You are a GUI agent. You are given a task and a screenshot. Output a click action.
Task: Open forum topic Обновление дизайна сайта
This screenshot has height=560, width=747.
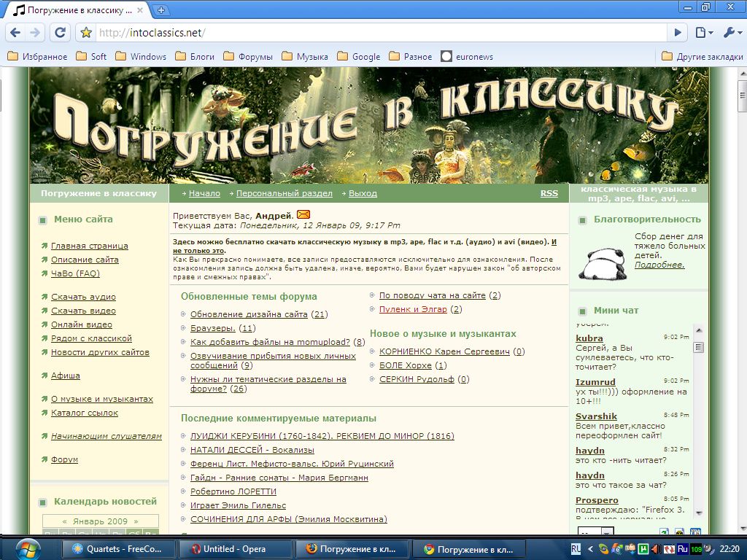[x=249, y=314]
